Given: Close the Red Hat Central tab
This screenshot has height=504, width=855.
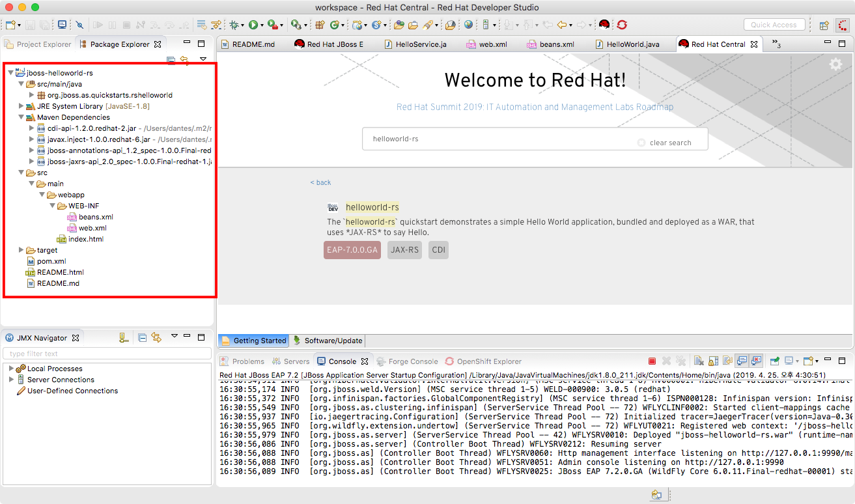Looking at the screenshot, I should (755, 44).
